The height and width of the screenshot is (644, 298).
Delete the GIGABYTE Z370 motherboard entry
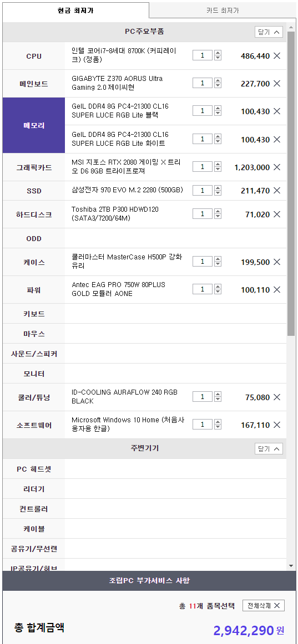pyautogui.click(x=277, y=83)
